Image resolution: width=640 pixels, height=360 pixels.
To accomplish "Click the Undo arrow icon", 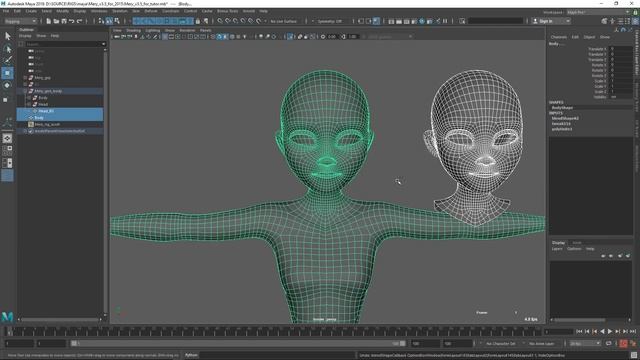I will click(72, 21).
